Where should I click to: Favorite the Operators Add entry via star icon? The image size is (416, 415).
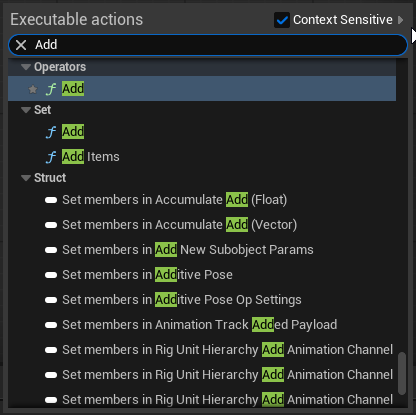[x=33, y=89]
